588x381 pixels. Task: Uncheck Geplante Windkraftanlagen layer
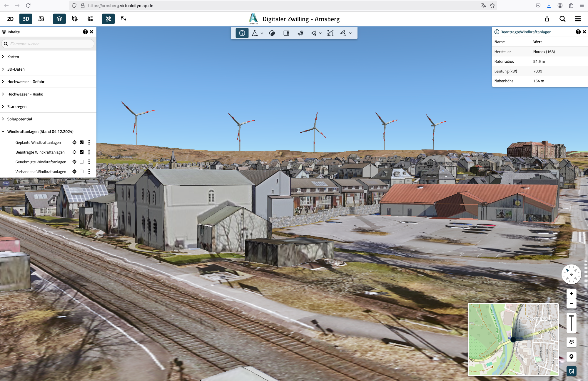(82, 142)
